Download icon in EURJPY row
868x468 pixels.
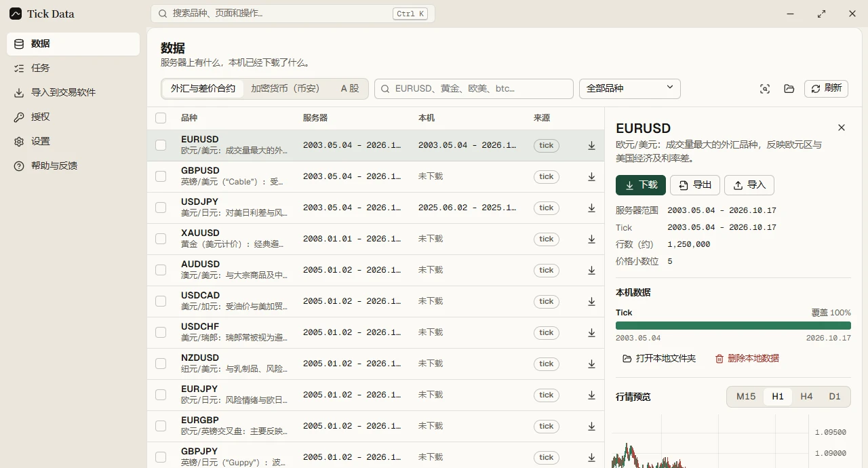click(591, 395)
